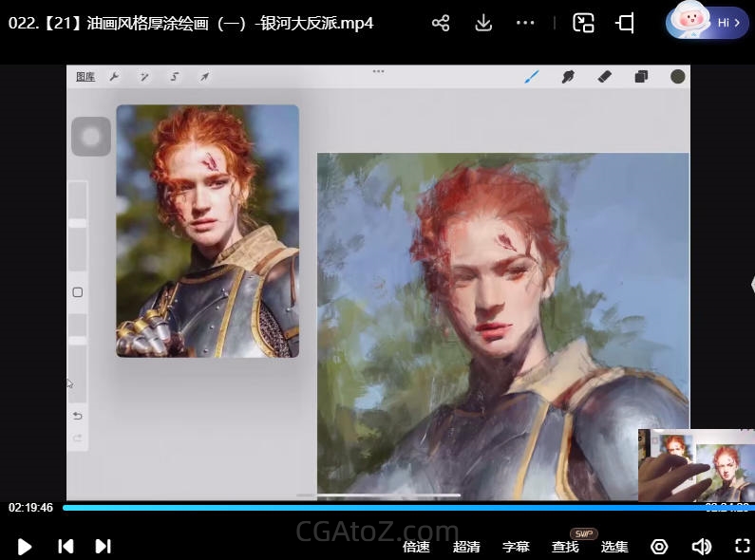The image size is (755, 560).
Task: Enter fullscreen mode
Action: 743,546
